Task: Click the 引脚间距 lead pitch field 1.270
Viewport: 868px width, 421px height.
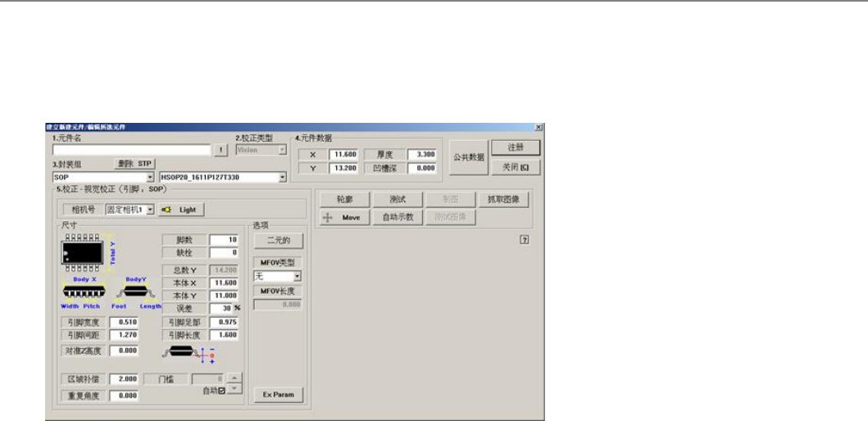Action: [x=124, y=335]
